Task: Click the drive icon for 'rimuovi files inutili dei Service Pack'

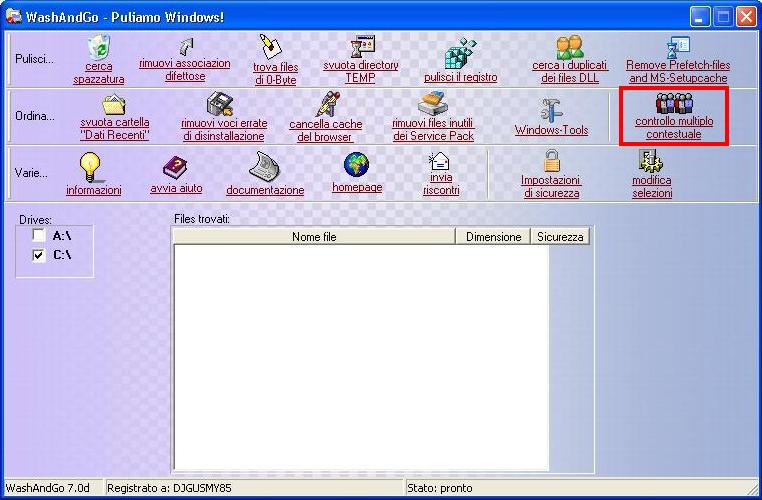Action: tap(432, 103)
